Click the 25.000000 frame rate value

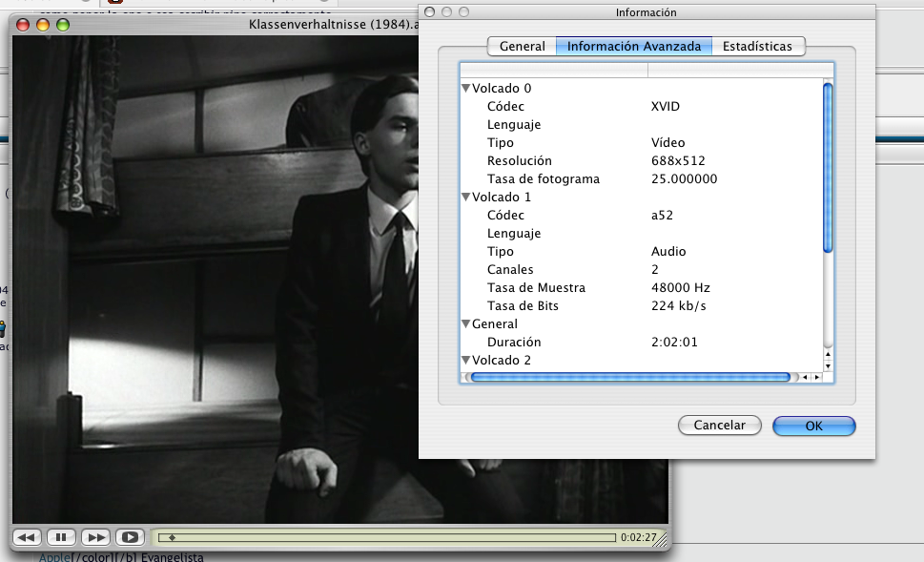coord(684,178)
